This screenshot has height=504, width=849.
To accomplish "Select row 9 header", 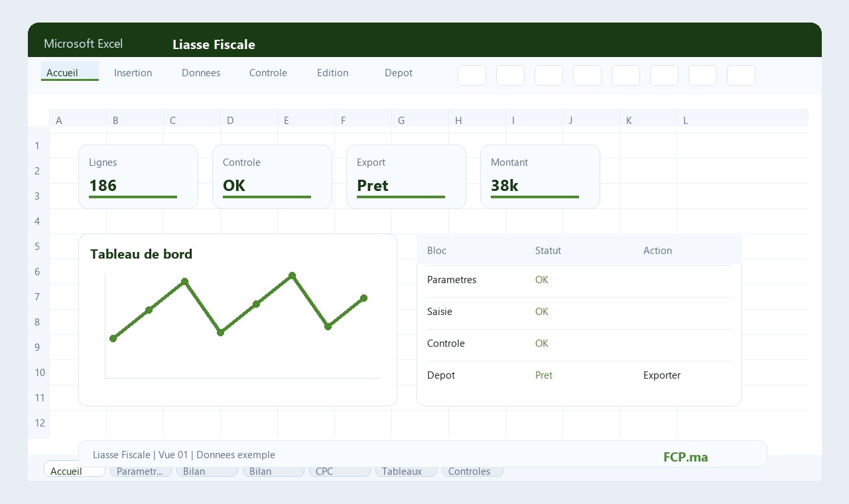I will coord(38,347).
